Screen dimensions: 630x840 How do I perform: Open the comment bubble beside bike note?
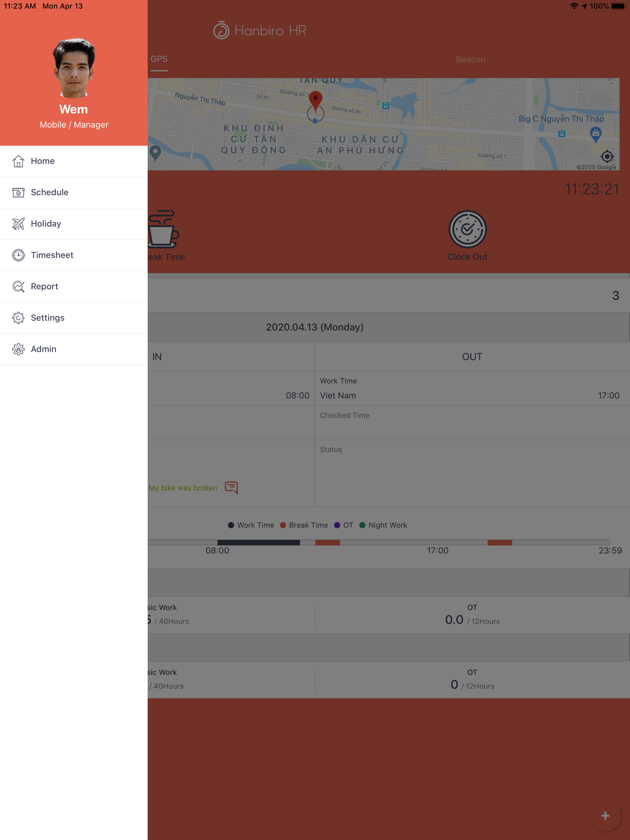[231, 488]
